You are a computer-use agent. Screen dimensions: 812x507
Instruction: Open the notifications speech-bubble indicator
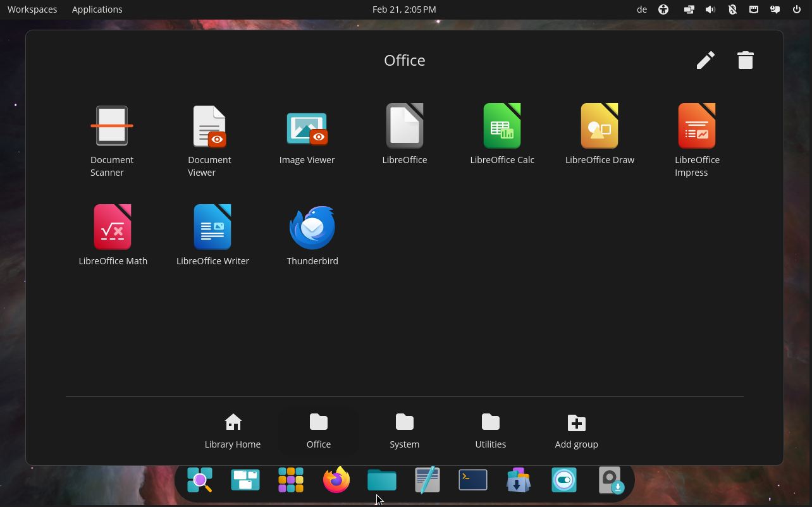[775, 9]
